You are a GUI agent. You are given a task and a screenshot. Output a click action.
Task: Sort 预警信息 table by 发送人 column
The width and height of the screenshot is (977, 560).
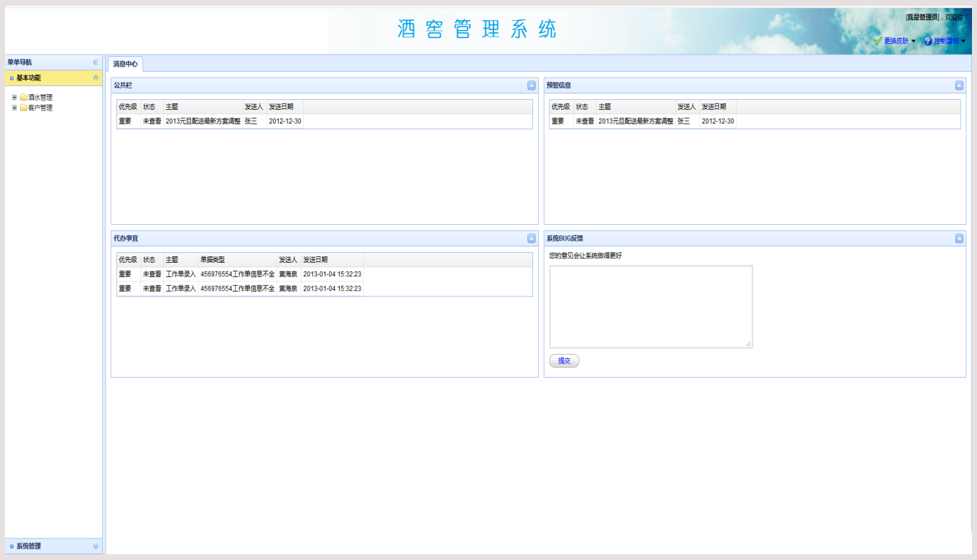(687, 107)
